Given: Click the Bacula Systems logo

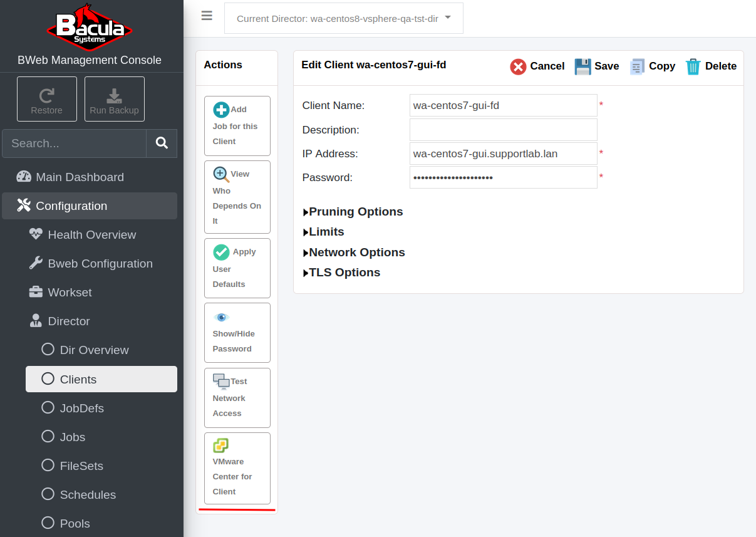Looking at the screenshot, I should click(x=90, y=27).
